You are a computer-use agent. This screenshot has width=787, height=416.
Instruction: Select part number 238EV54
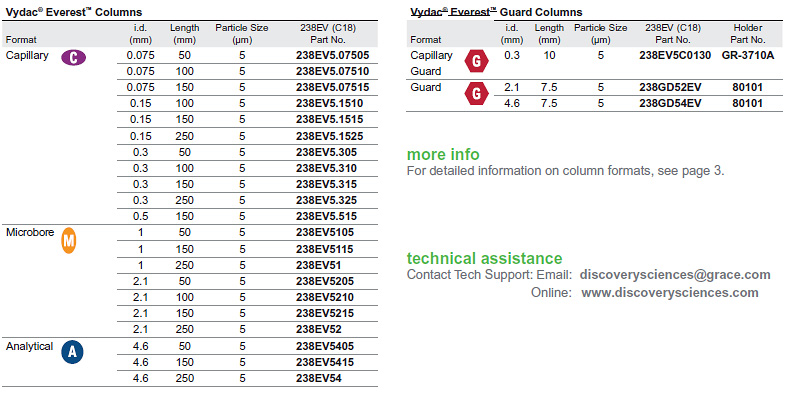pyautogui.click(x=319, y=378)
